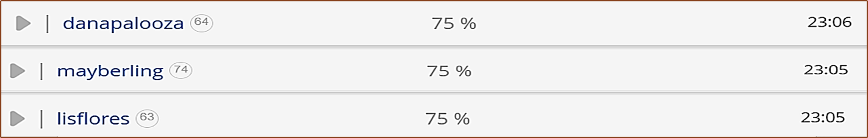The height and width of the screenshot is (138, 868).
Task: Click the 23:05 timestamp for mayberling
Action: pos(826,70)
